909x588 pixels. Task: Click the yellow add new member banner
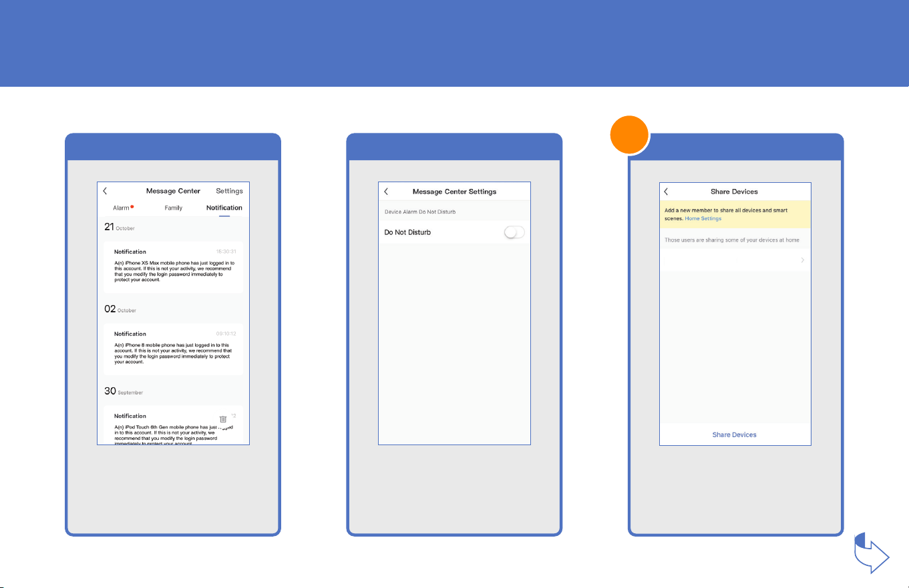click(x=735, y=214)
